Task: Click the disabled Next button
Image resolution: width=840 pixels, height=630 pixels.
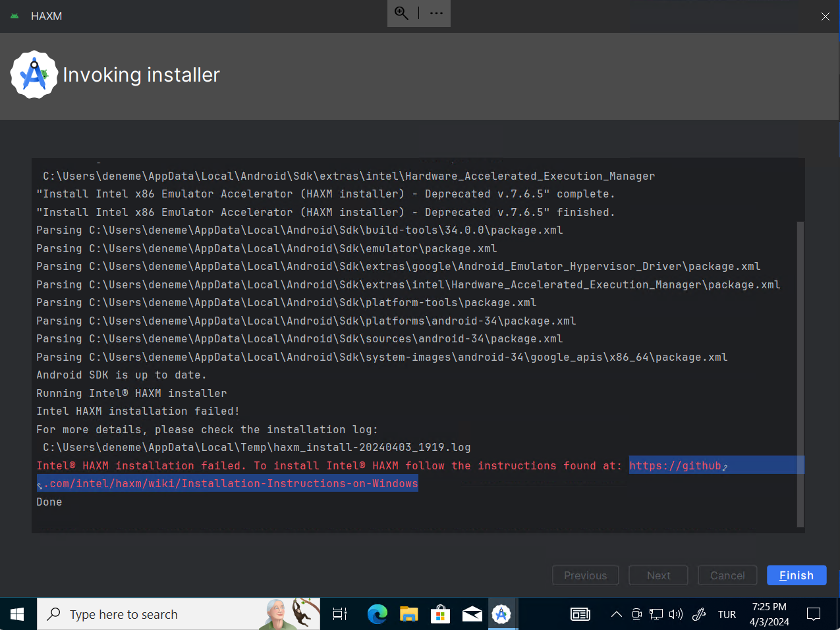Action: [658, 575]
